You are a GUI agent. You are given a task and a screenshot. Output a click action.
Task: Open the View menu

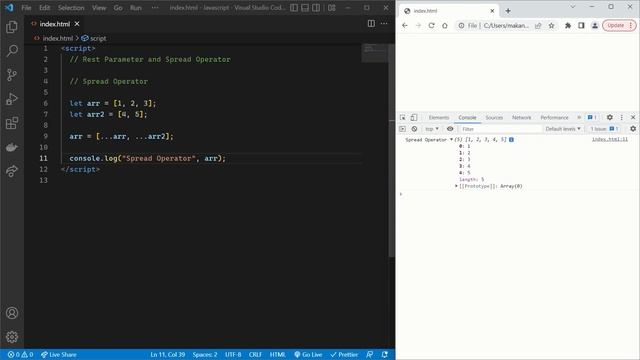click(99, 8)
